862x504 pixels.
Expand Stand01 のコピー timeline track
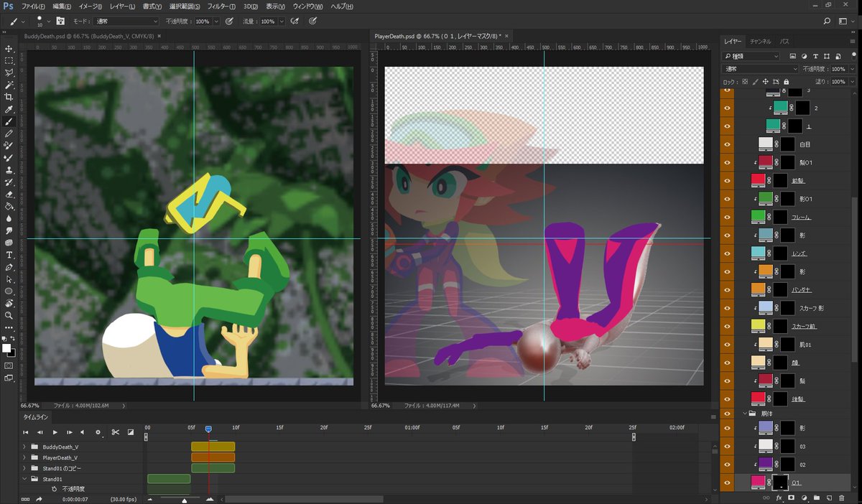pos(24,468)
